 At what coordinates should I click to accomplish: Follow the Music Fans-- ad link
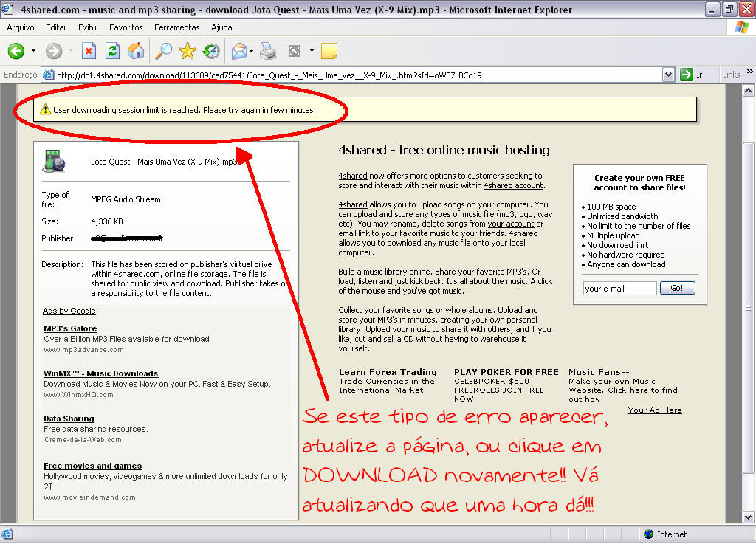(599, 372)
